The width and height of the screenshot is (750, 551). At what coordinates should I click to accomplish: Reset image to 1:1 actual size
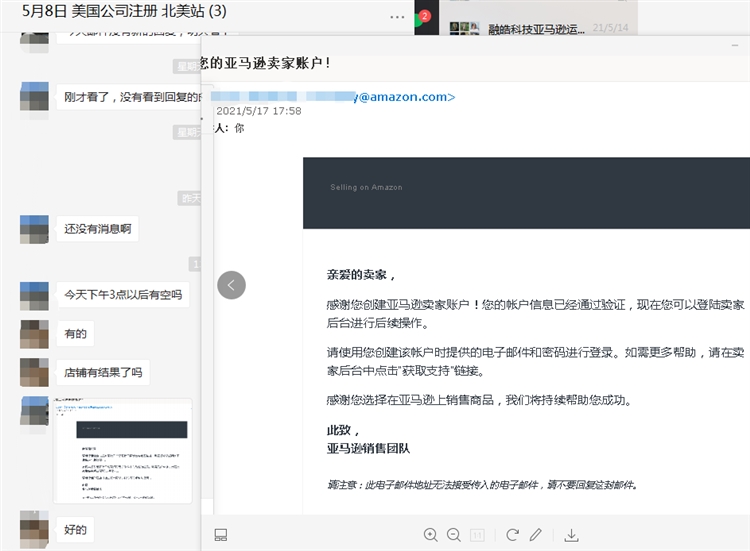click(x=478, y=535)
